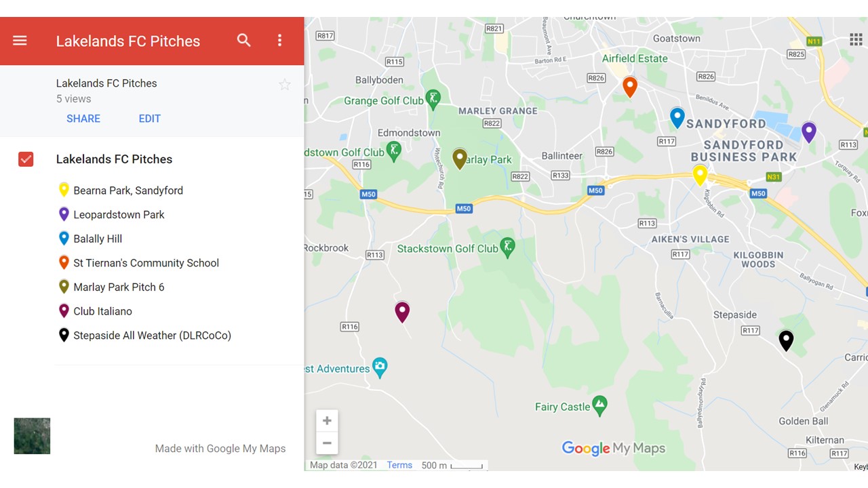The height and width of the screenshot is (488, 868).
Task: Click the SHARE button
Action: point(83,119)
